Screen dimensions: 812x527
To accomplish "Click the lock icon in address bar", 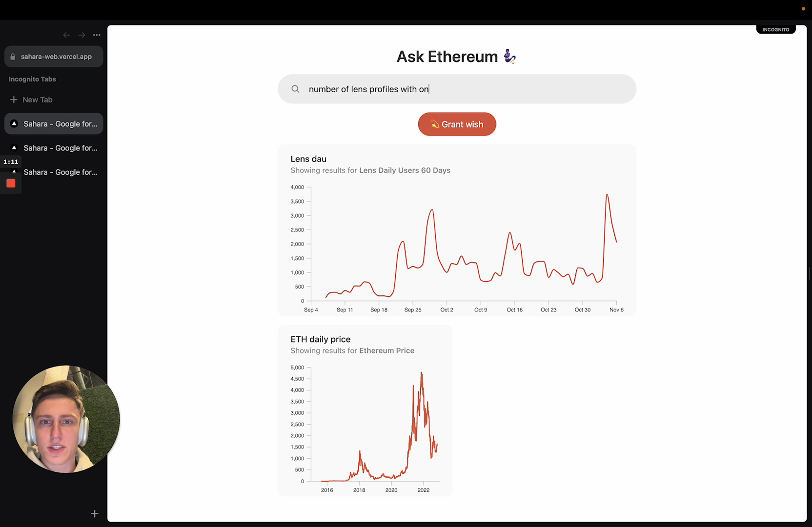I will (x=13, y=57).
